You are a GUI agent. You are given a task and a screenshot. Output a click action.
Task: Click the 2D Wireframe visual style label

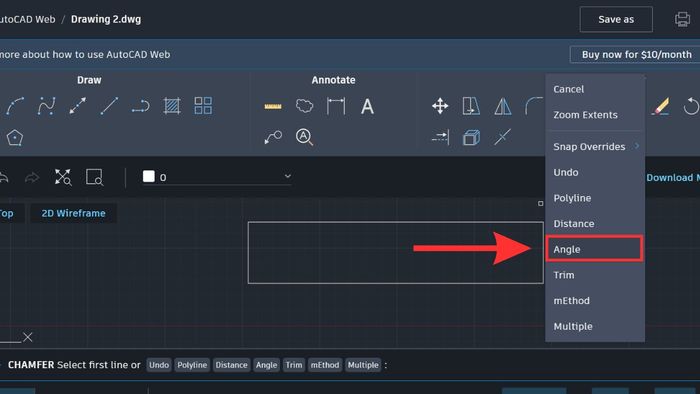coord(74,213)
